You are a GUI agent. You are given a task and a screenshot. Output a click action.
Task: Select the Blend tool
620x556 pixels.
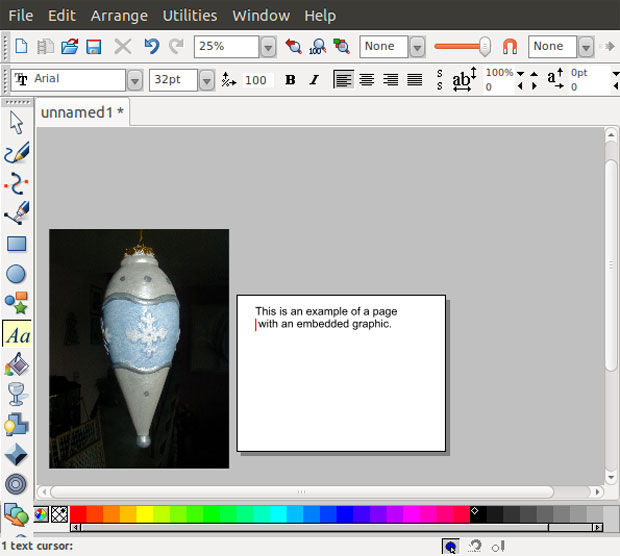(x=16, y=515)
